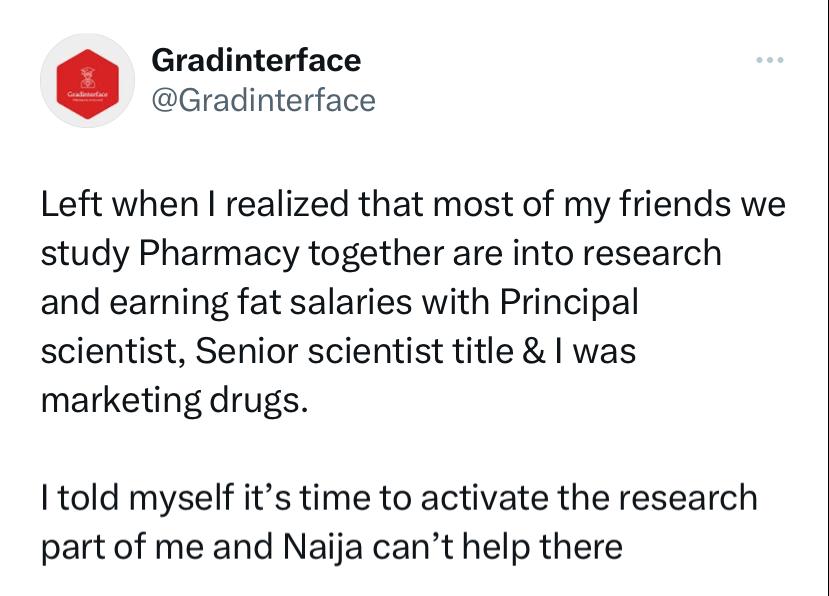Click the phrase fat salaries
Screen dimensions: 829x596
pos(325,302)
